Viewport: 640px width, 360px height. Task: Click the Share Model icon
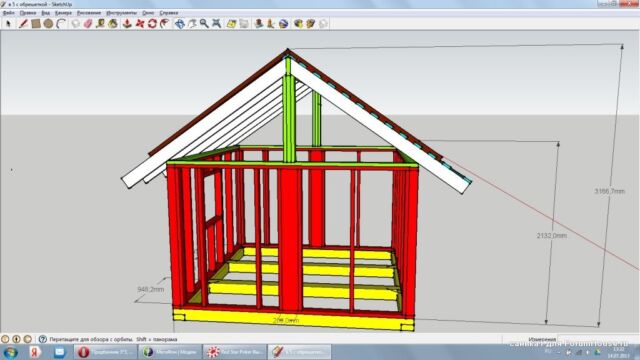pos(311,24)
